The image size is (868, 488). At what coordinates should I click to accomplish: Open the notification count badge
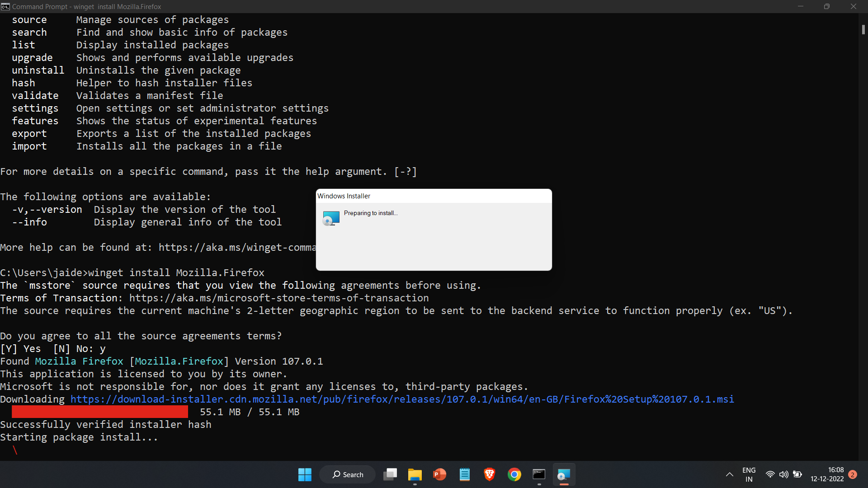pyautogui.click(x=853, y=474)
